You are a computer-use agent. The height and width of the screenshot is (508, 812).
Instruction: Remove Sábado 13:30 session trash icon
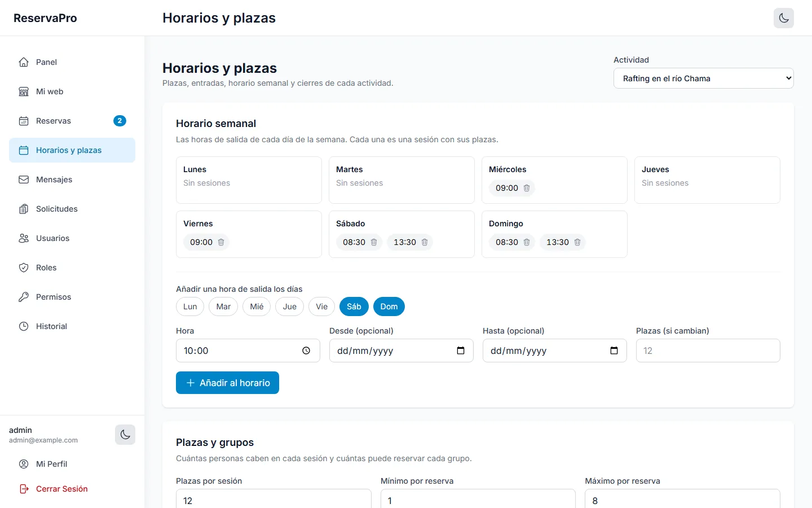[425, 242]
